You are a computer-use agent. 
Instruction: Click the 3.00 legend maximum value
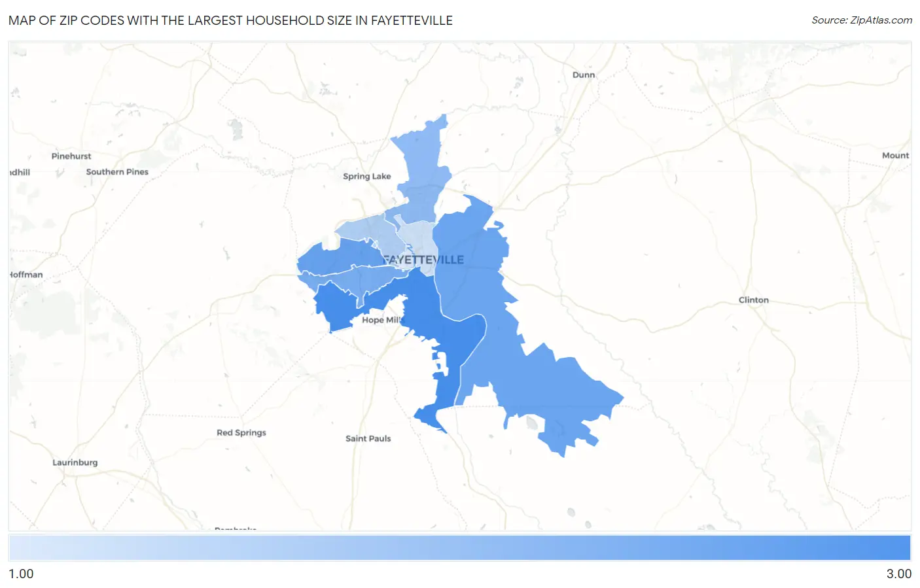pos(898,574)
